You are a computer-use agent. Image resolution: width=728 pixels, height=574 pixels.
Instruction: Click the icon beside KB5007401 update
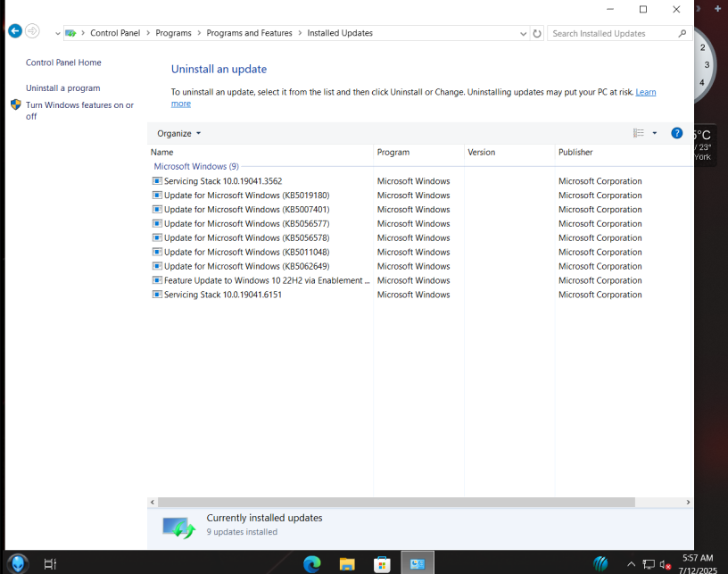(157, 209)
